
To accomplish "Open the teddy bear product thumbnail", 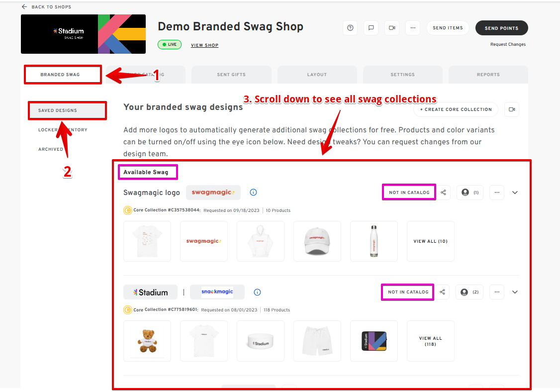I will 147,341.
